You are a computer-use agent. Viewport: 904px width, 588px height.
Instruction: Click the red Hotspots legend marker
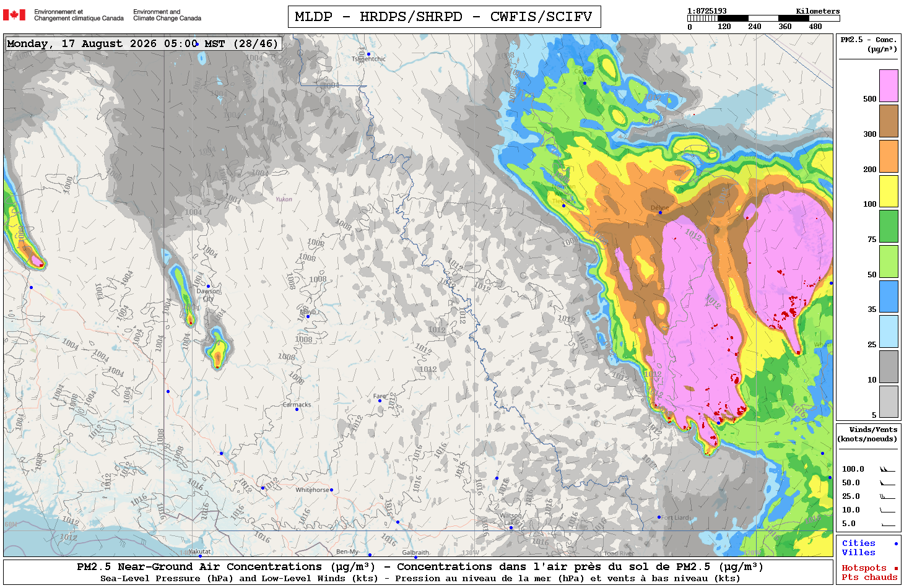click(x=896, y=568)
